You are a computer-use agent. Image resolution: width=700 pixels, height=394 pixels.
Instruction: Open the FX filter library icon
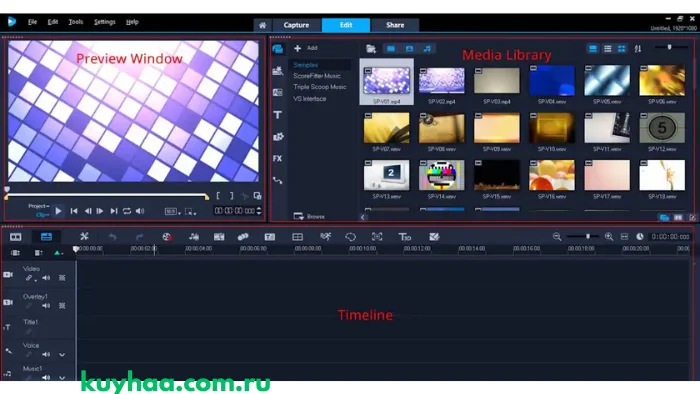tap(278, 158)
